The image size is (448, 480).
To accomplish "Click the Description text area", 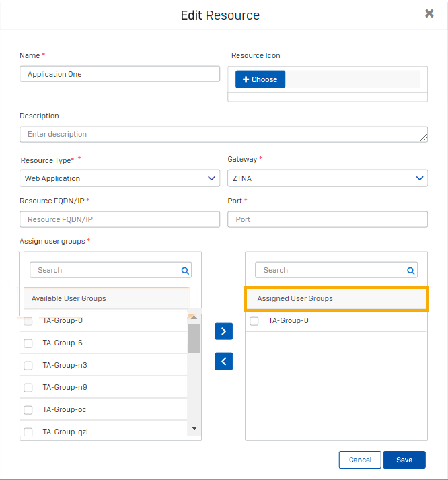I will [x=223, y=134].
